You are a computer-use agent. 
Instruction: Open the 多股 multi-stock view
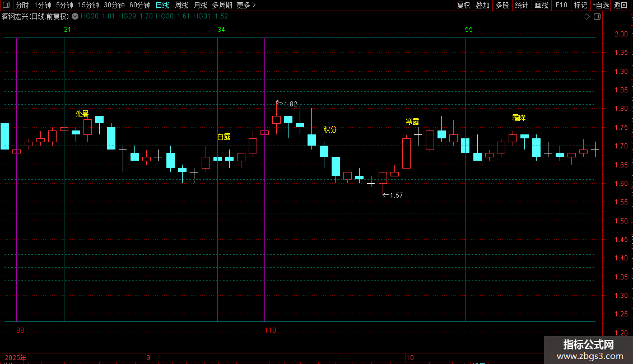(x=502, y=5)
